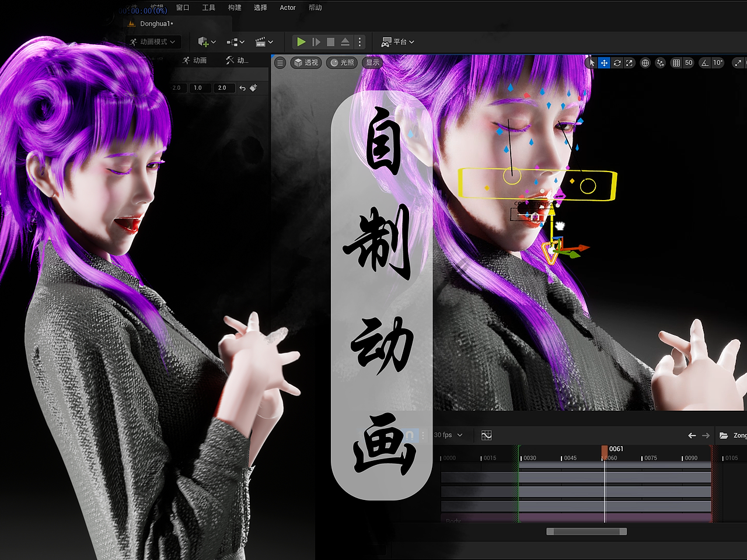Click frame 0030 on timeline ruler
This screenshot has width=747, height=560.
click(529, 459)
